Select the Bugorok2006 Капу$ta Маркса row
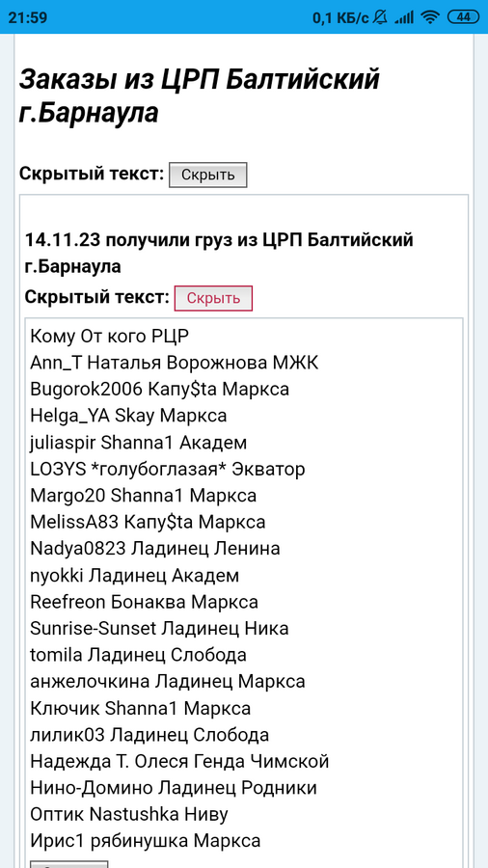The image size is (488, 868). point(160,390)
